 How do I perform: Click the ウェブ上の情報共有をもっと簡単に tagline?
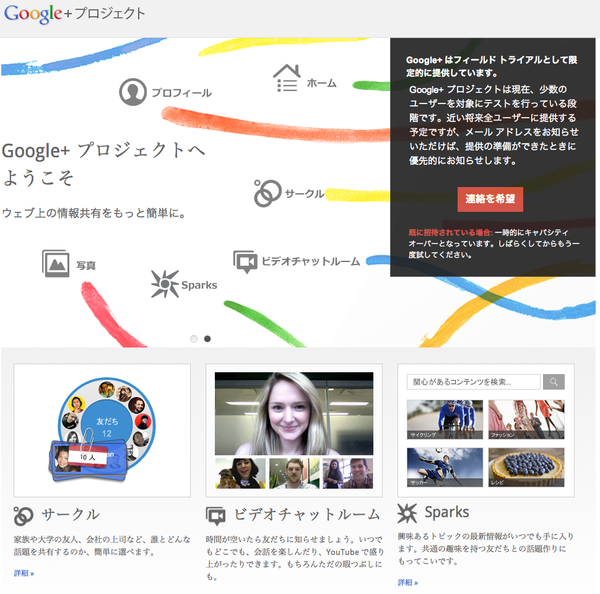pyautogui.click(x=94, y=213)
